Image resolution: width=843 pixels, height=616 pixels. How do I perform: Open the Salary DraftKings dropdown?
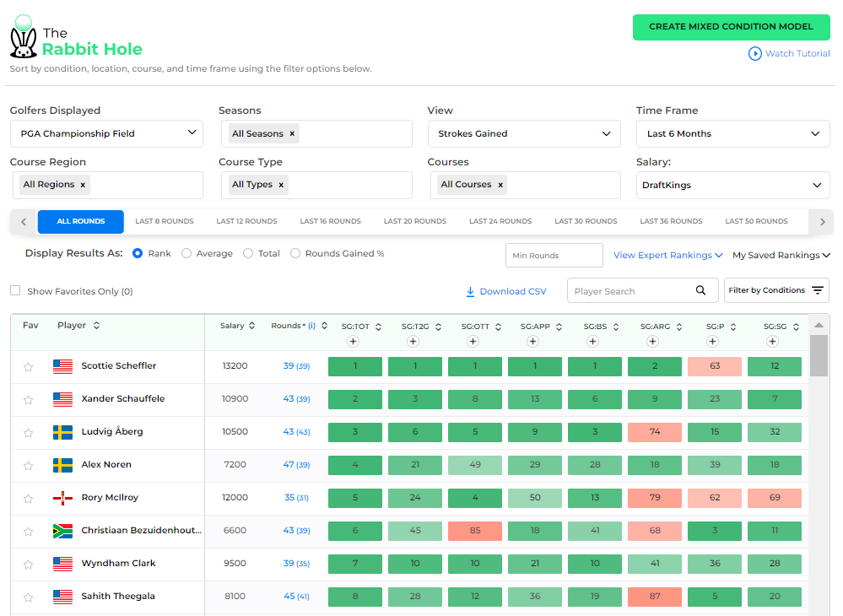tap(733, 185)
